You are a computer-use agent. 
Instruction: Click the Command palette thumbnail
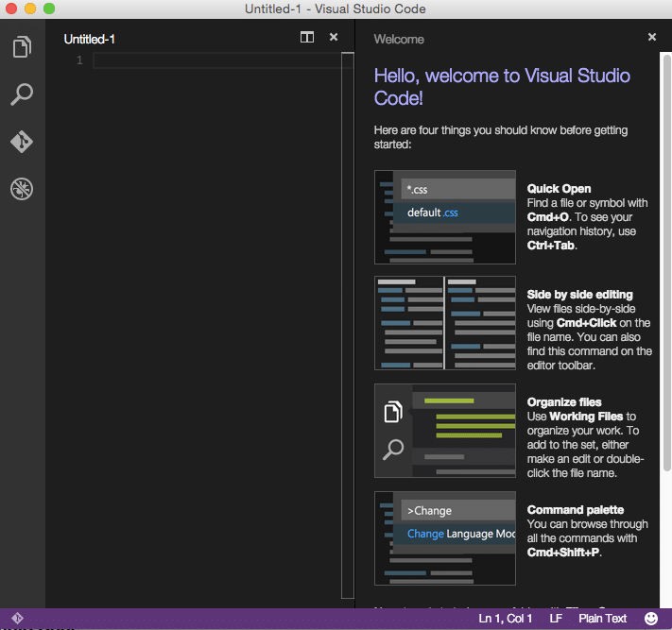(445, 538)
